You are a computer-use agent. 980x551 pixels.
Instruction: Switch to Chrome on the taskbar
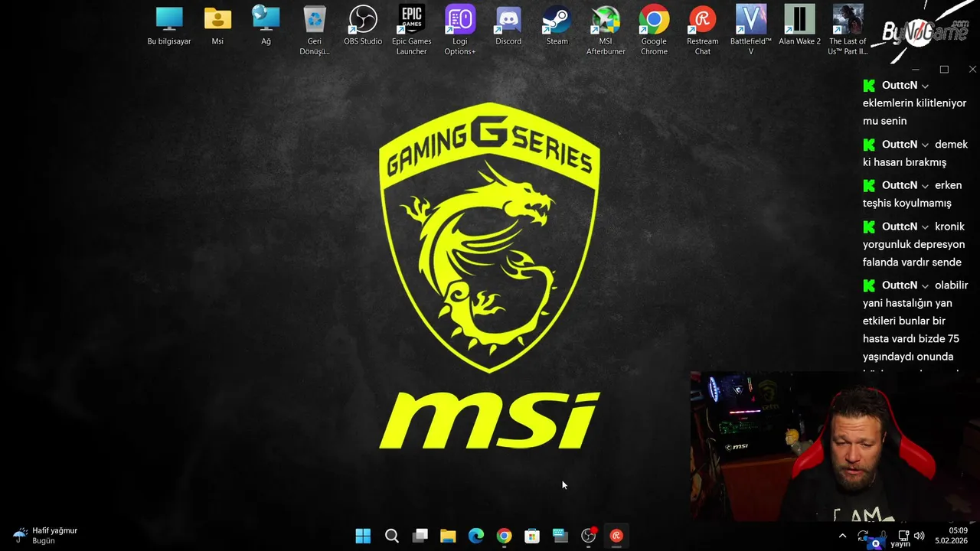(x=504, y=536)
